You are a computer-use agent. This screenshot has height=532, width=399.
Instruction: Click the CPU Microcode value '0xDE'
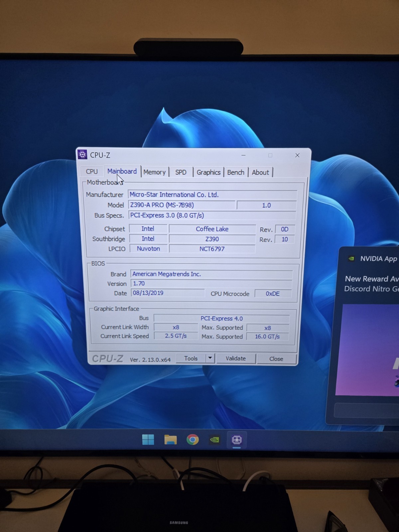(x=273, y=294)
